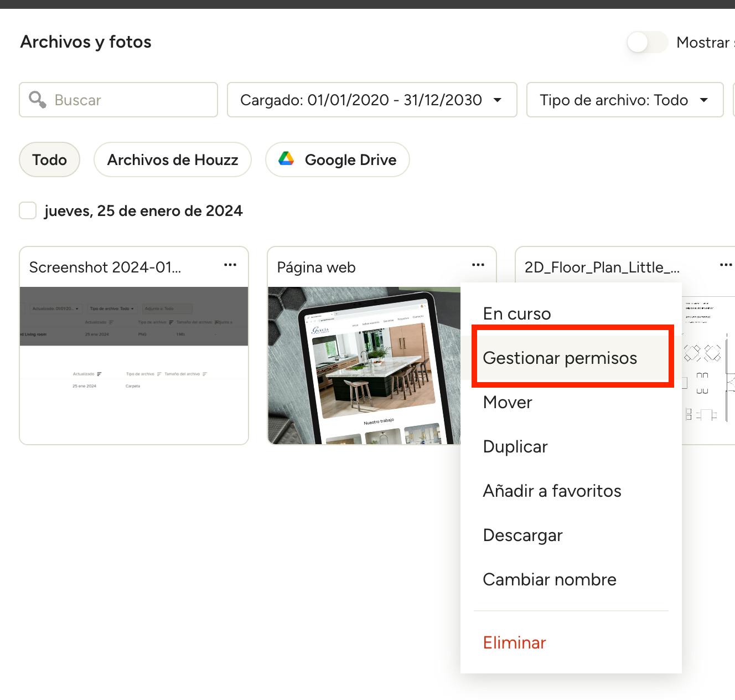This screenshot has height=700, width=735.
Task: Open the Screenshot 2024-01 thumbnail
Action: (x=134, y=365)
